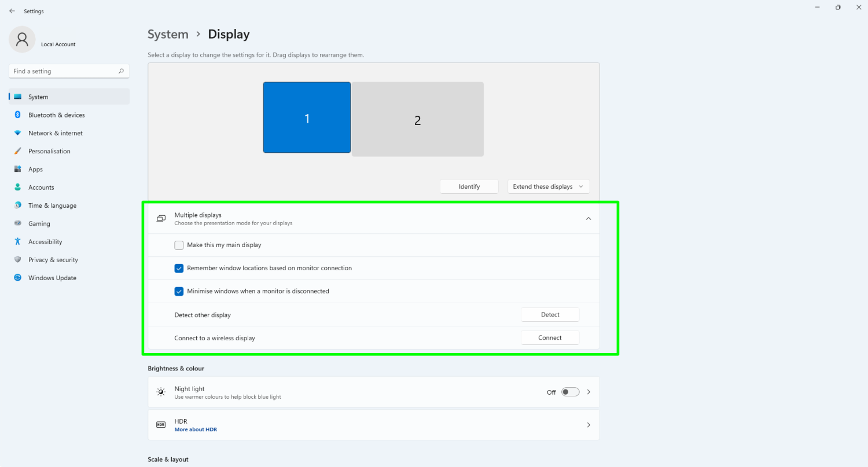Viewport: 868px width, 467px height.
Task: Click the Gaming Xbox icon
Action: 18,223
